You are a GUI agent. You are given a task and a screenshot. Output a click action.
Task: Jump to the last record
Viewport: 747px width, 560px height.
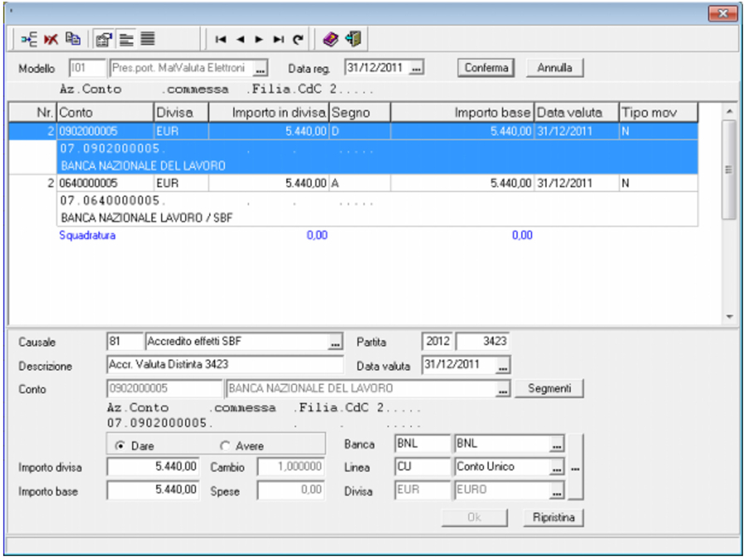click(278, 39)
